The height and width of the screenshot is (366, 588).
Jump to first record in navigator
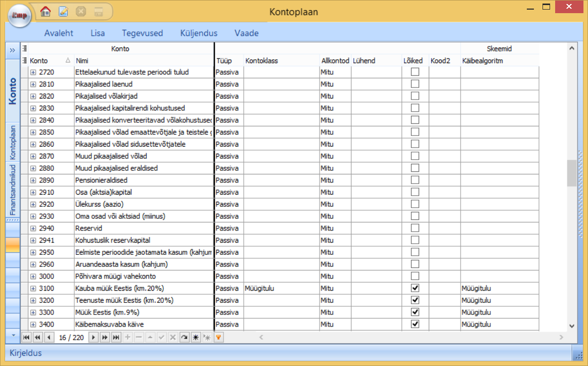(26, 337)
